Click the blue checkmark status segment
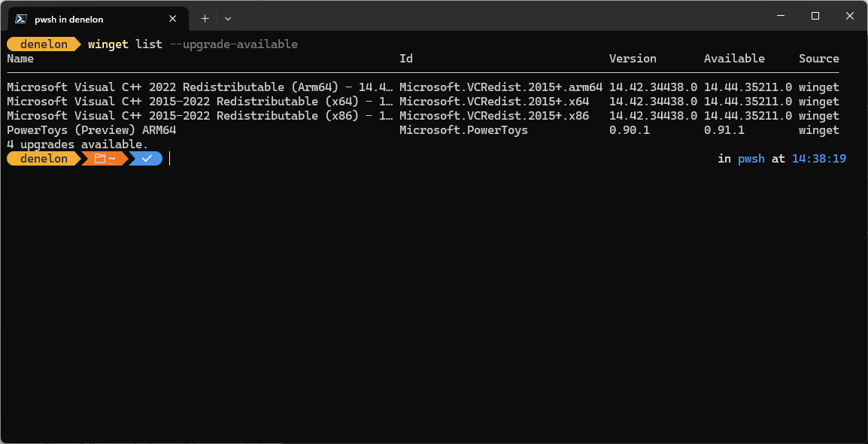868x444 pixels. pyautogui.click(x=146, y=159)
